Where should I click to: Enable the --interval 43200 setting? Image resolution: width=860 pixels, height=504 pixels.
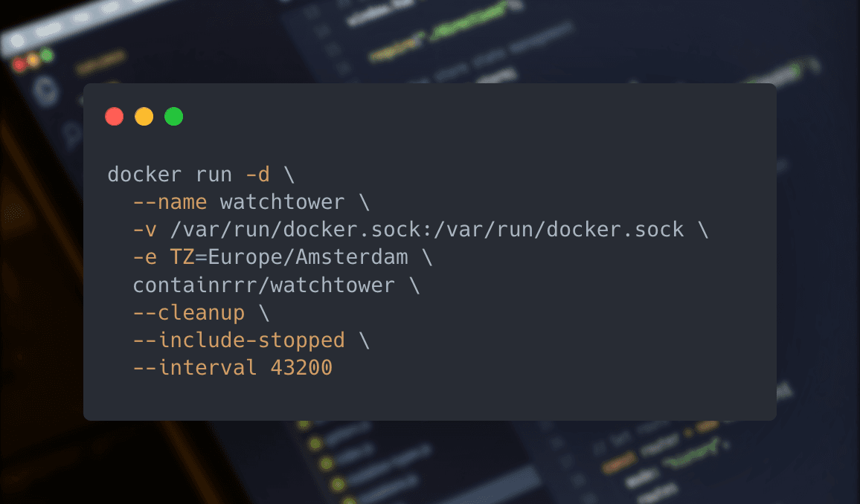231,367
